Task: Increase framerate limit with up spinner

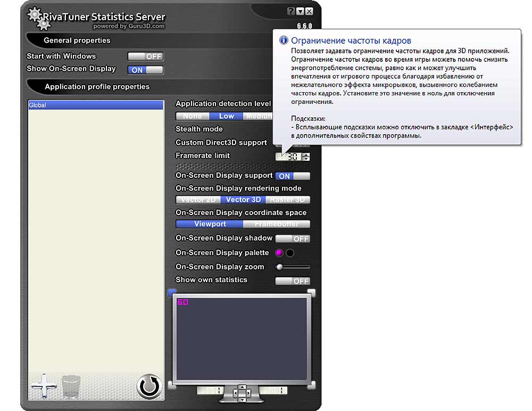Action: (x=306, y=154)
